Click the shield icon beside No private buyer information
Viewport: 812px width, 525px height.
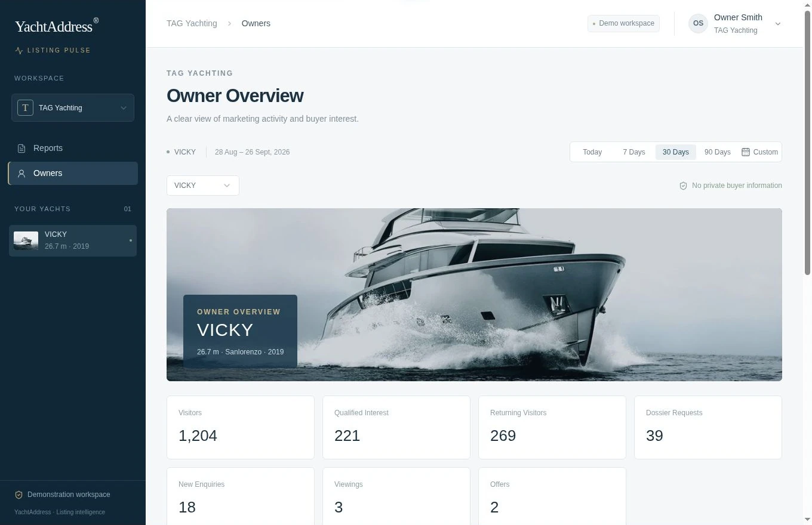pyautogui.click(x=683, y=186)
